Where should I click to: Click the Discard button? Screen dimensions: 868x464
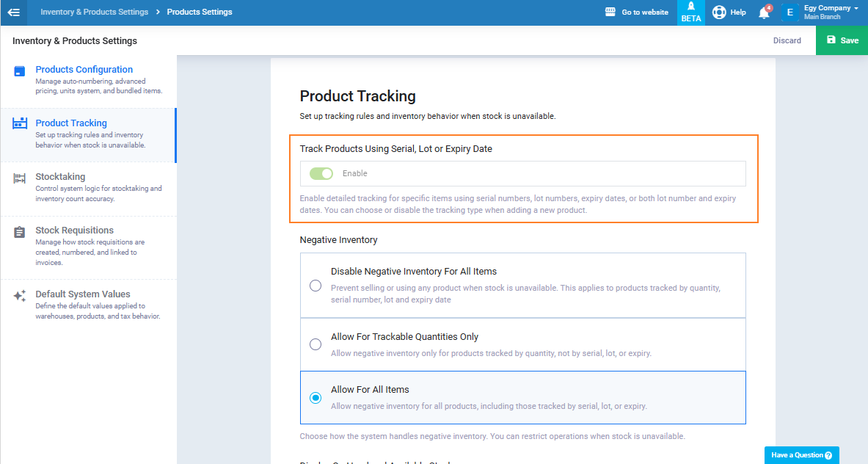(x=787, y=40)
